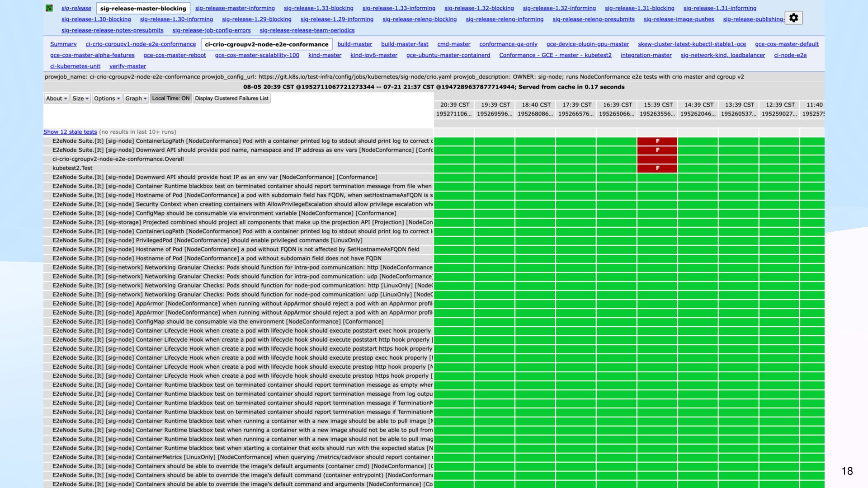Open sig-release-1.32-blocking dashboard
This screenshot has width=868, height=488.
pyautogui.click(x=479, y=8)
